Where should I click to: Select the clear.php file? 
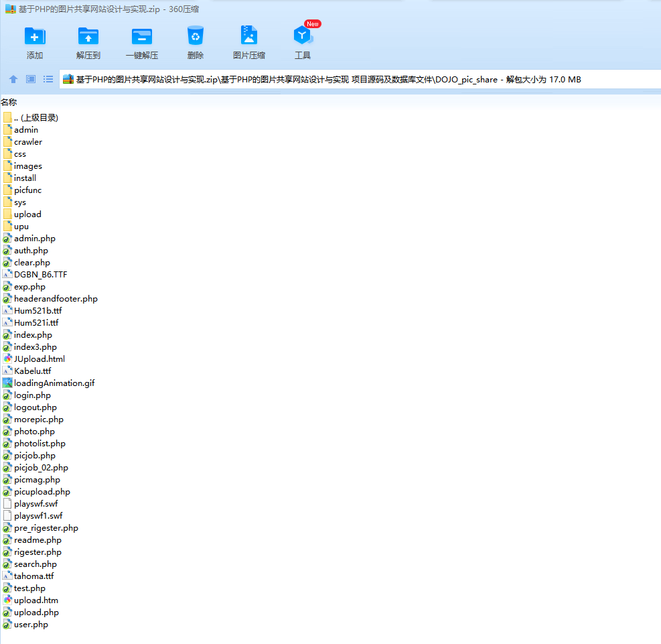[x=27, y=262]
